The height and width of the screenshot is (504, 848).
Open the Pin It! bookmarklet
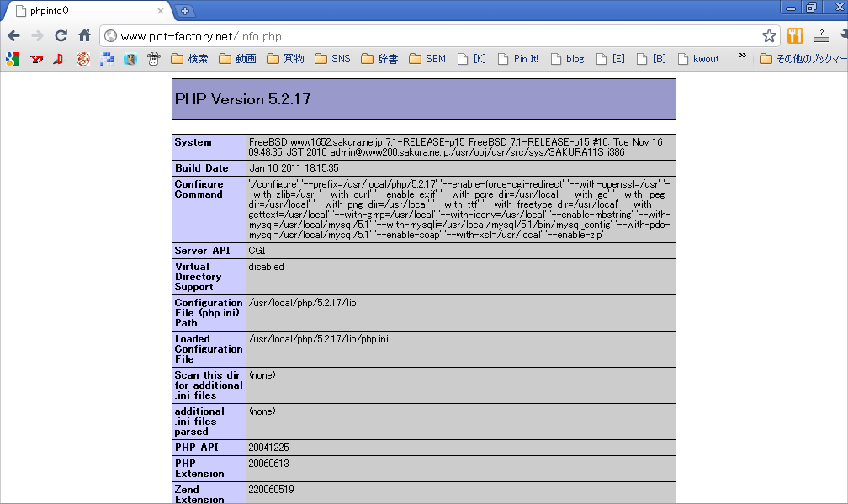click(518, 59)
